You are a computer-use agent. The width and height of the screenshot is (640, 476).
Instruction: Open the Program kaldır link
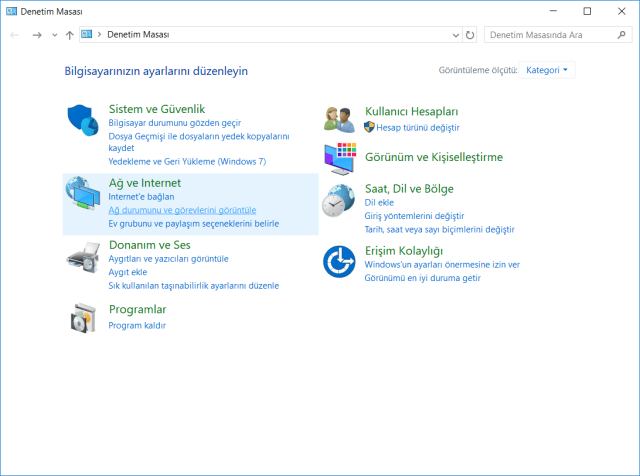pos(137,326)
